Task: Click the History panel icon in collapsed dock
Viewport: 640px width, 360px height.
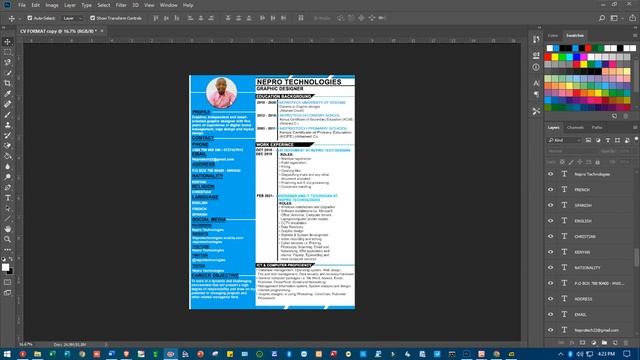Action: click(536, 40)
